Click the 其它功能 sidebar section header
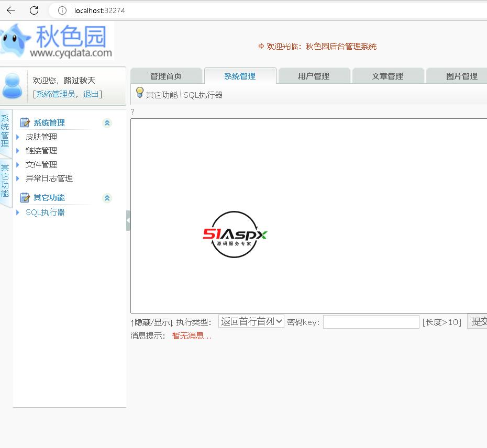This screenshot has height=448, width=487. pos(49,198)
